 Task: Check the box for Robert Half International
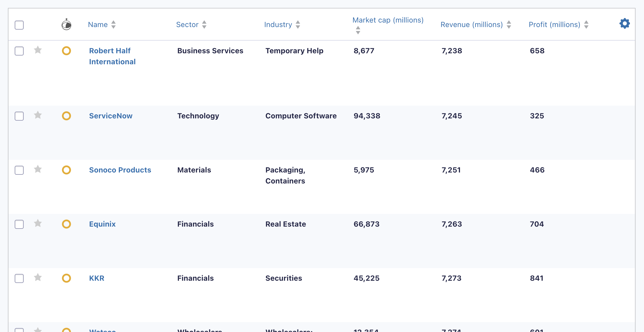click(19, 51)
